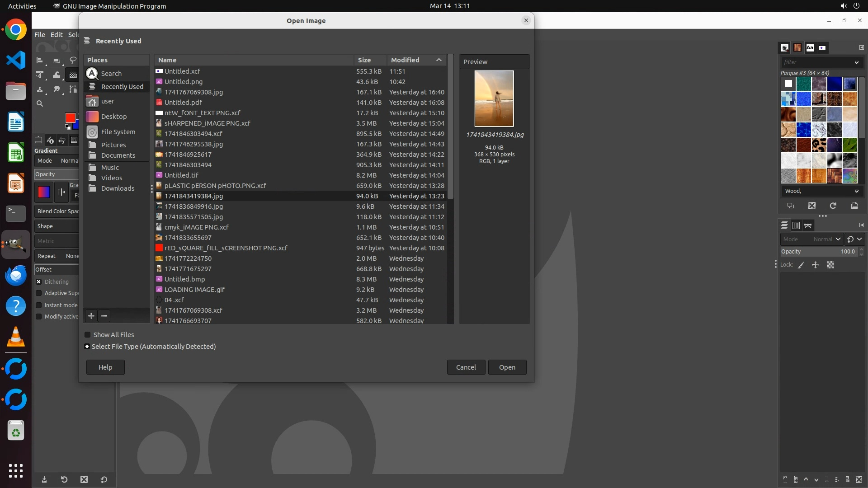Open the Edit menu
Screen dimensions: 868x488
(x=57, y=34)
